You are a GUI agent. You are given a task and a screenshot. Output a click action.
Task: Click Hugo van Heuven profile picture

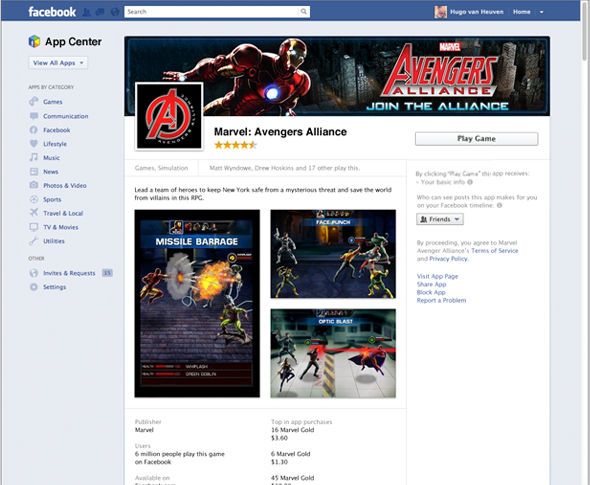(441, 12)
